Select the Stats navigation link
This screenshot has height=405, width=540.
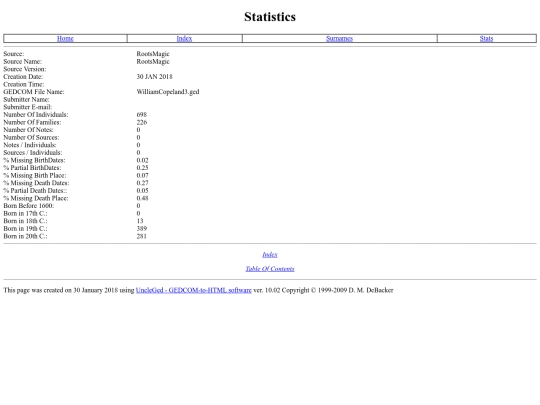[486, 38]
